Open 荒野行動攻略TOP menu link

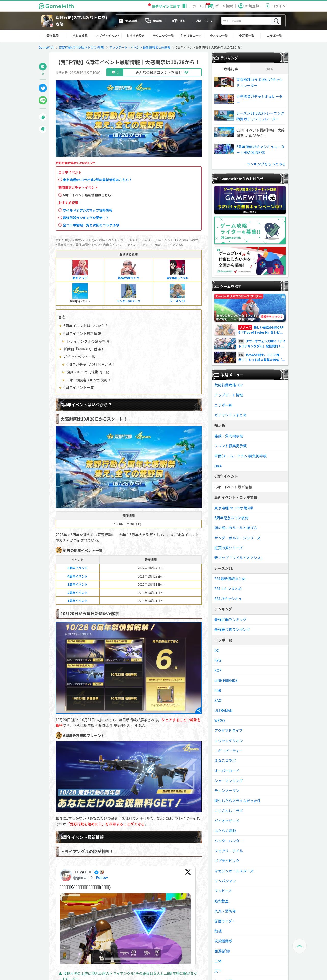228,385
